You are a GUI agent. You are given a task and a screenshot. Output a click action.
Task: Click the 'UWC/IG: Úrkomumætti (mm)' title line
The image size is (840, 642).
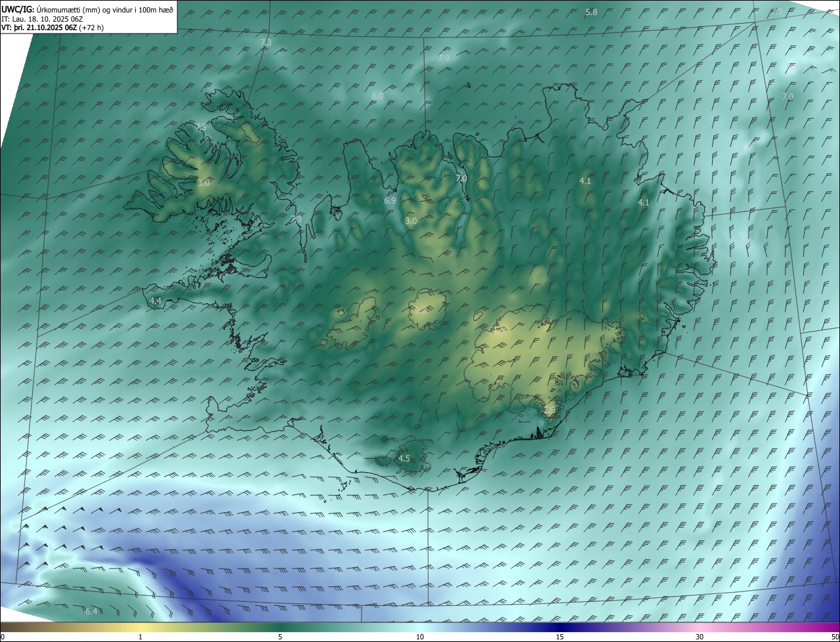[x=87, y=9]
